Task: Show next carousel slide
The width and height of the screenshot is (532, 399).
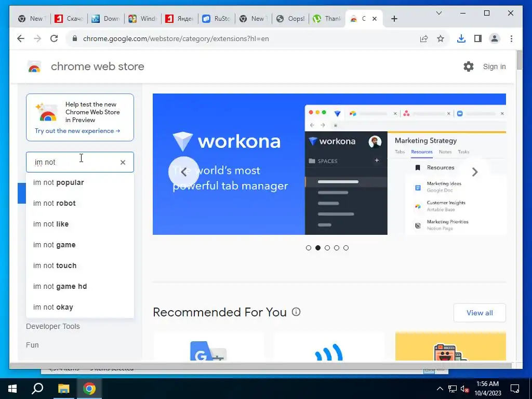Action: (x=475, y=172)
